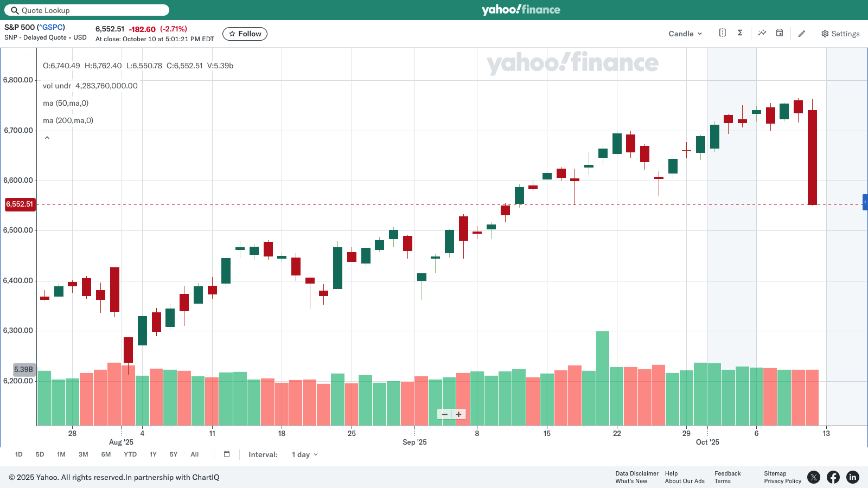Open the indicators sigma icon
Image resolution: width=868 pixels, height=488 pixels.
coord(740,33)
